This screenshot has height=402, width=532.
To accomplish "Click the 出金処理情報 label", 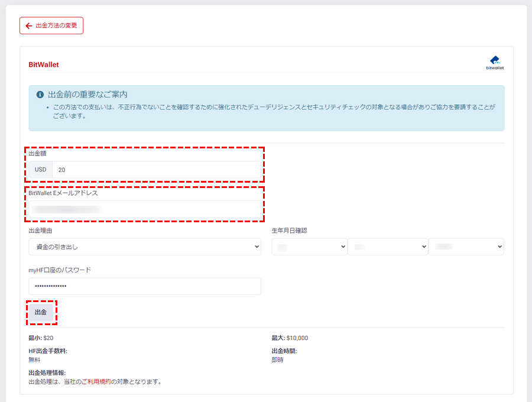I will pos(47,373).
